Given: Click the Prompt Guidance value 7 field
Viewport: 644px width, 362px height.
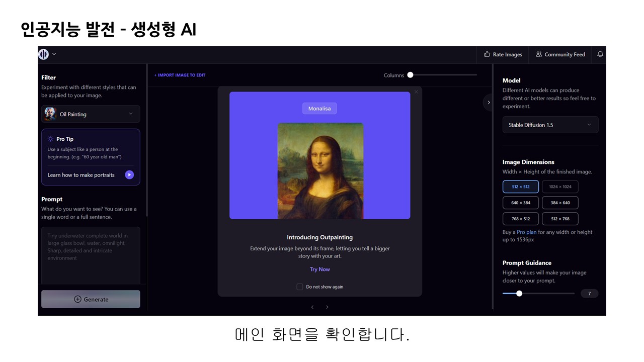Looking at the screenshot, I should tap(589, 294).
